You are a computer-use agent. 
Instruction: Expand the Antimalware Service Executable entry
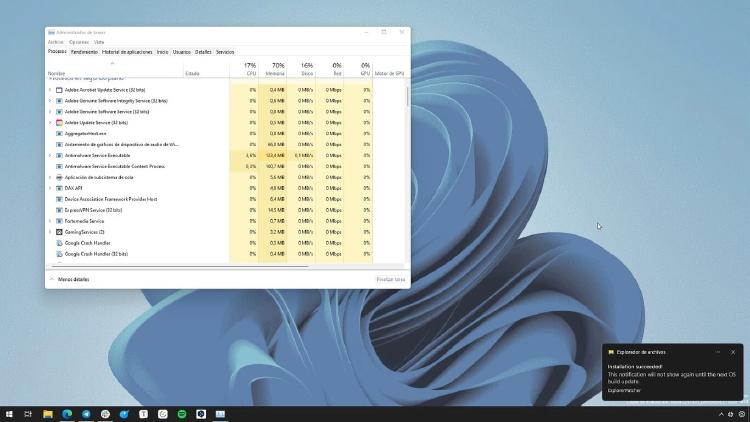50,155
